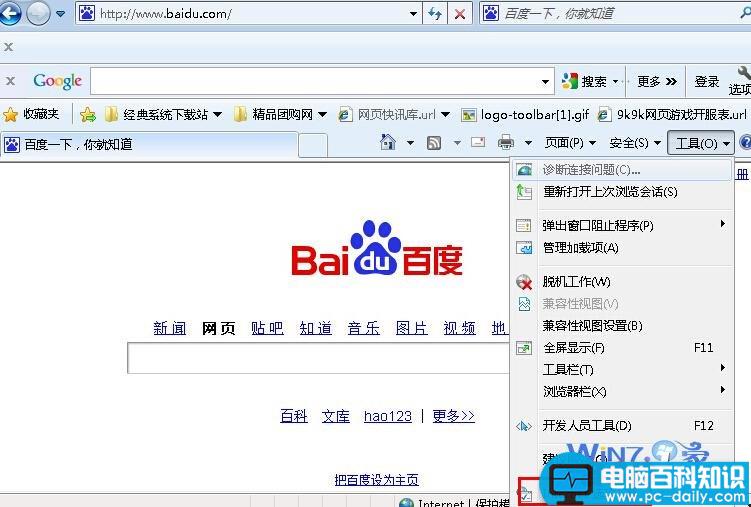Viewport: 751px width, 507px height.
Task: Toggle 脱机工作(W) in the Tools menu
Action: coord(622,282)
